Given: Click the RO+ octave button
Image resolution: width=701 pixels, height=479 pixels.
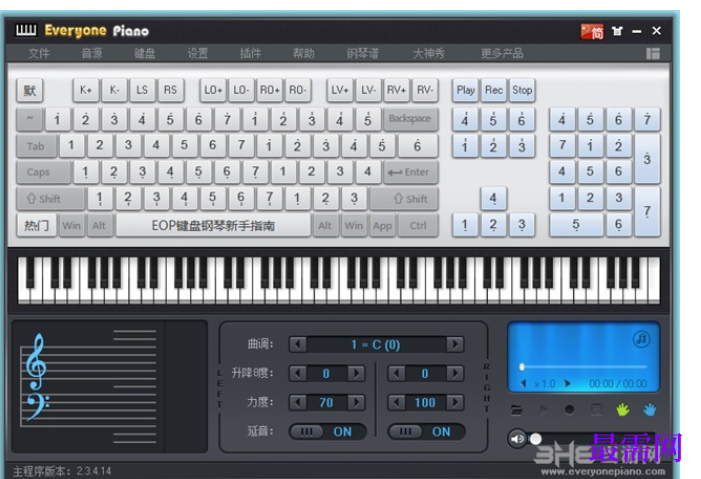Looking at the screenshot, I should (x=269, y=90).
